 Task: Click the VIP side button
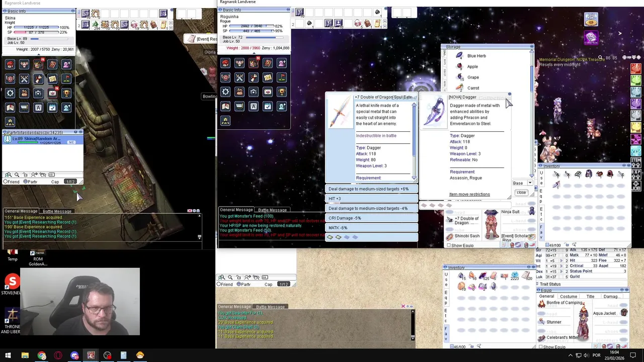(636, 151)
